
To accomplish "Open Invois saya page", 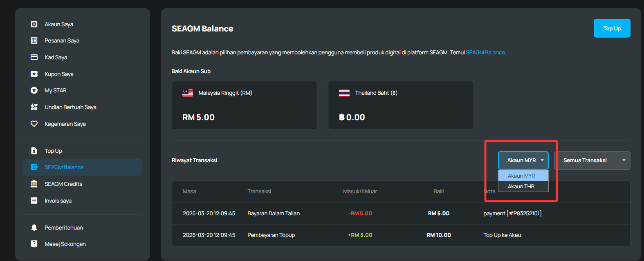I will [x=83, y=201].
